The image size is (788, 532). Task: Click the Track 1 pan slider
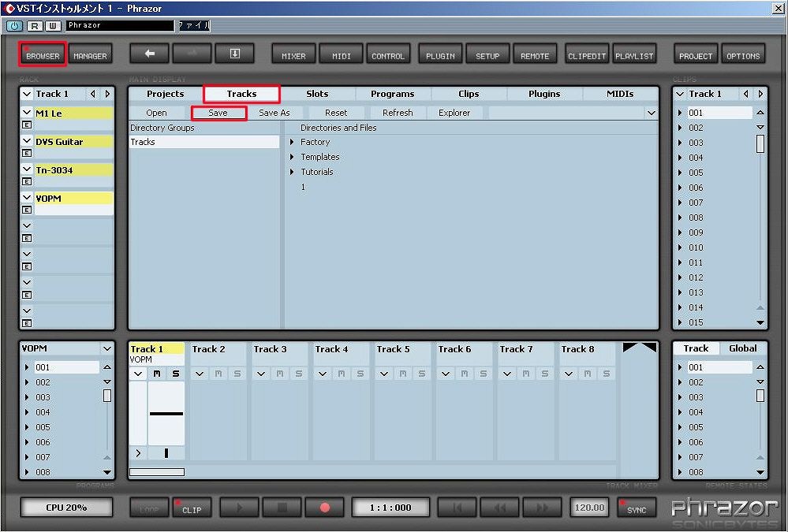[x=166, y=453]
